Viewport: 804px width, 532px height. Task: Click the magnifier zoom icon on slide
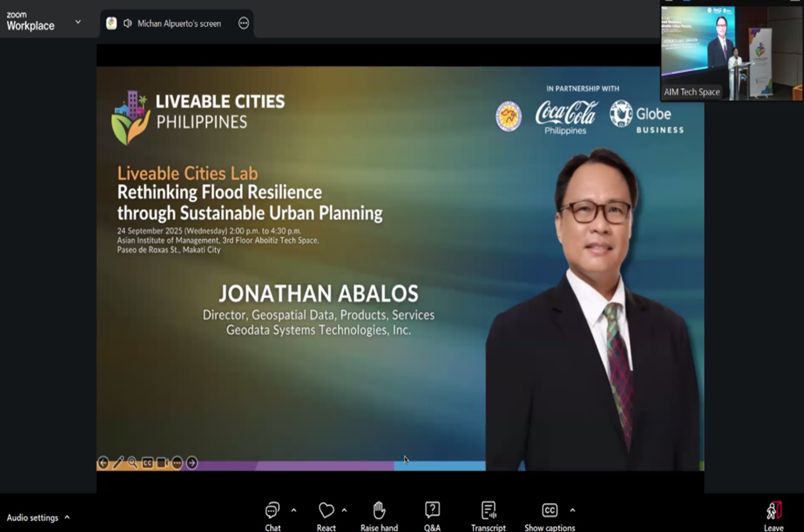click(x=132, y=462)
